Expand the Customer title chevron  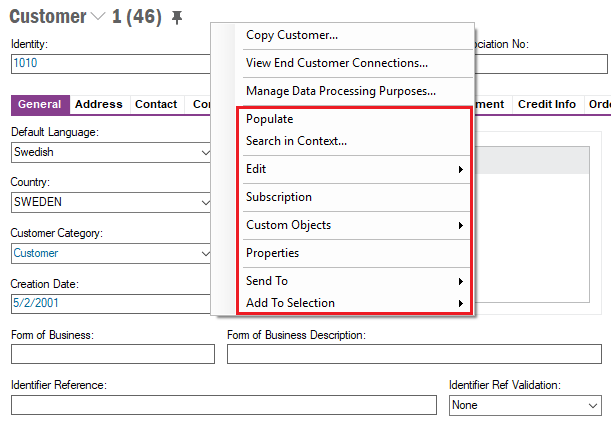[x=97, y=17]
